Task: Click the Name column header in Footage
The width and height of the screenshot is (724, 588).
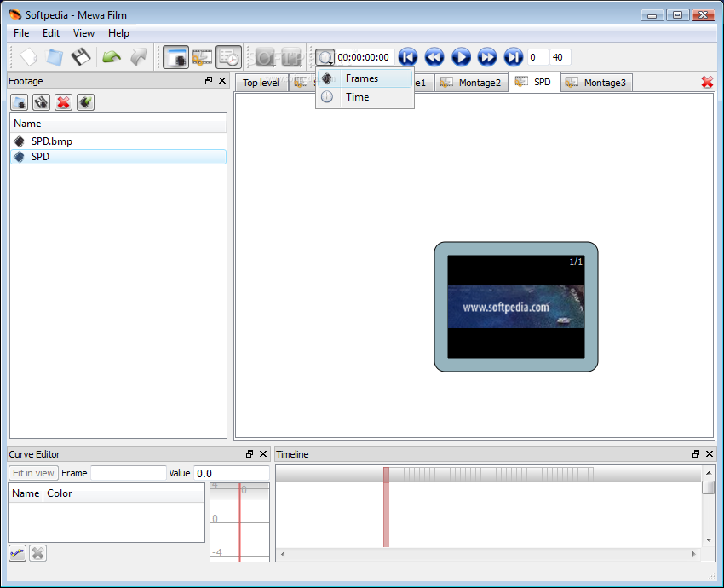Action: pyautogui.click(x=118, y=124)
